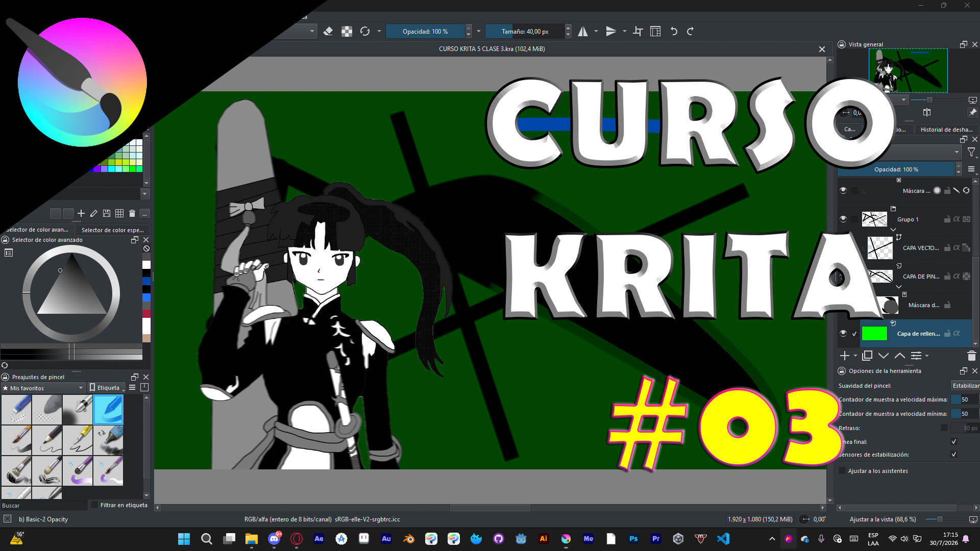Select the CURSO KRITA 5 CLASE 3.kra document tab

(x=492, y=49)
